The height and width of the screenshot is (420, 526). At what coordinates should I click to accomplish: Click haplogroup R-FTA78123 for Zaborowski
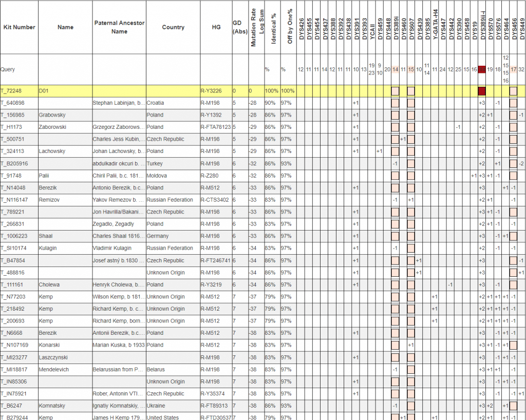point(215,127)
